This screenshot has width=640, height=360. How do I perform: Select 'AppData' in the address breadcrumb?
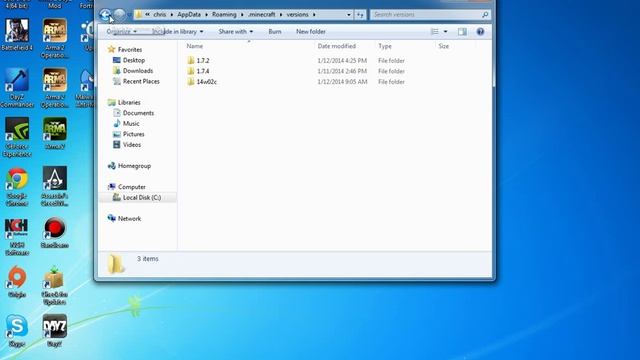tap(189, 14)
